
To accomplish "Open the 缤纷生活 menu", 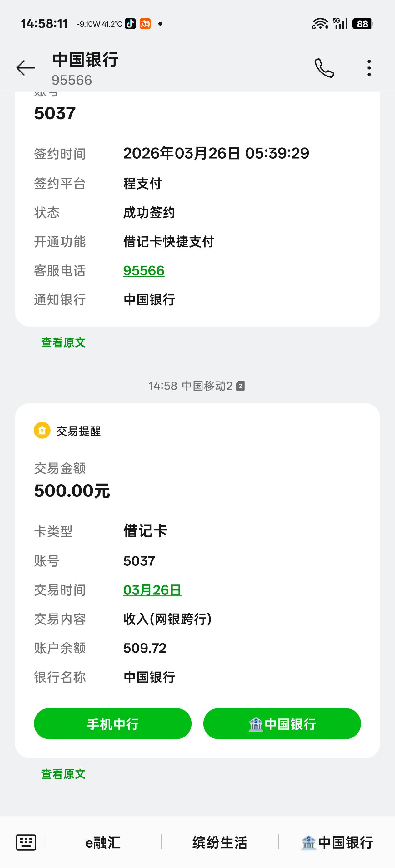I will (x=220, y=842).
